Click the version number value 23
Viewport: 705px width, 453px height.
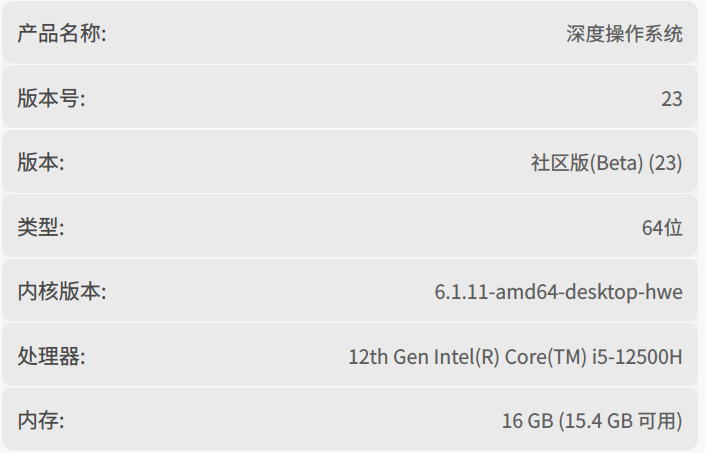point(672,98)
